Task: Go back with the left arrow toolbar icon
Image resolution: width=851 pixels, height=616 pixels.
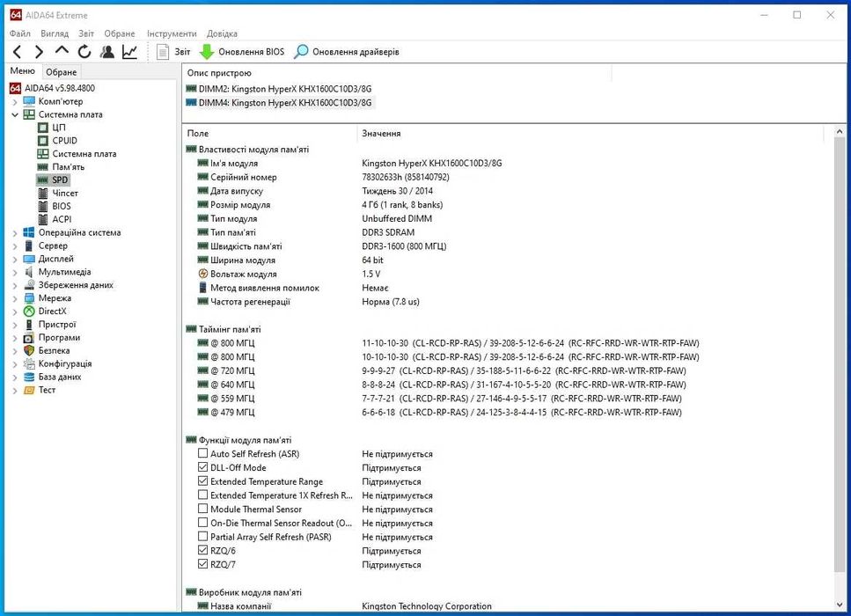Action: point(17,52)
